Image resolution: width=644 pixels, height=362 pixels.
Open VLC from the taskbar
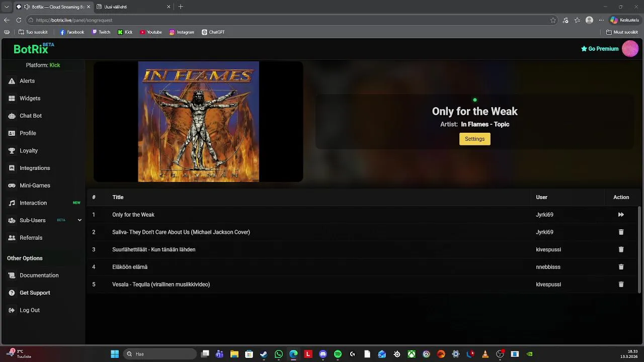[485, 354]
